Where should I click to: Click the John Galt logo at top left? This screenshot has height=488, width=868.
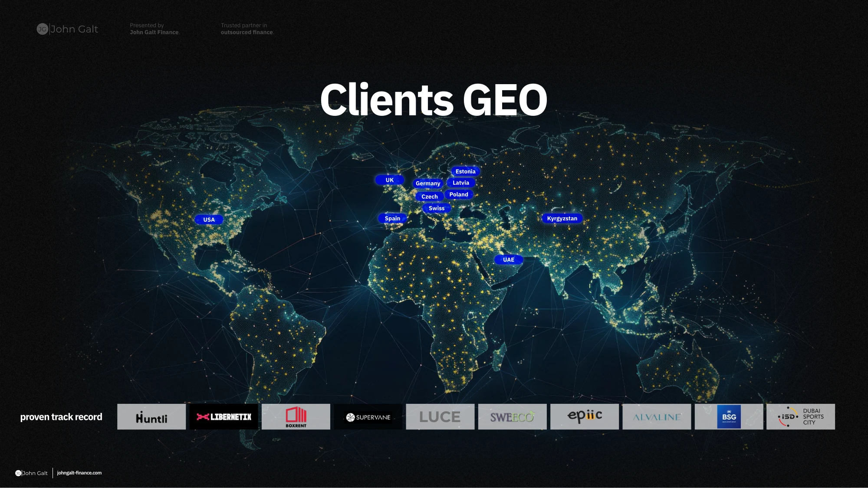point(67,29)
